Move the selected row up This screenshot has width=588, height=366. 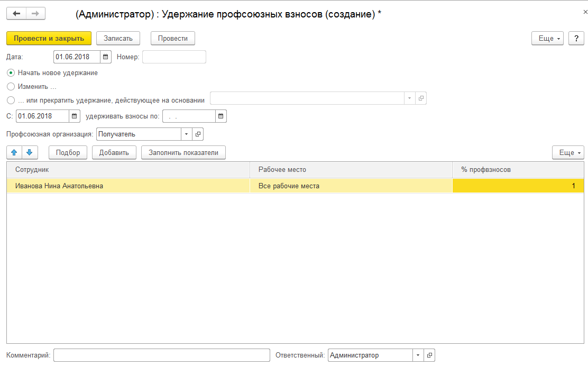point(14,152)
